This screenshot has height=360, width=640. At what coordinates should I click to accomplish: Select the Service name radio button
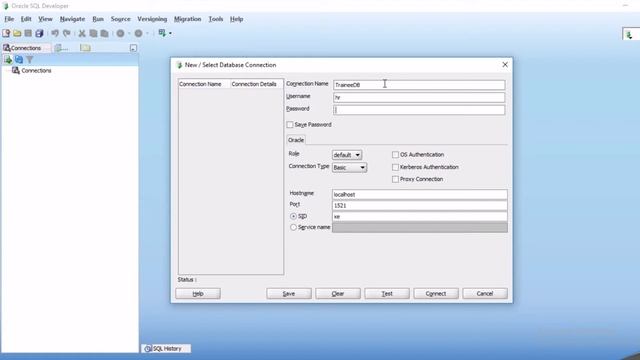point(293,227)
